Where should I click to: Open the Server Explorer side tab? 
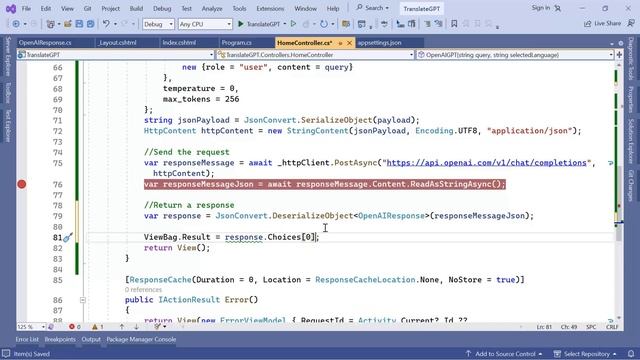tap(7, 56)
